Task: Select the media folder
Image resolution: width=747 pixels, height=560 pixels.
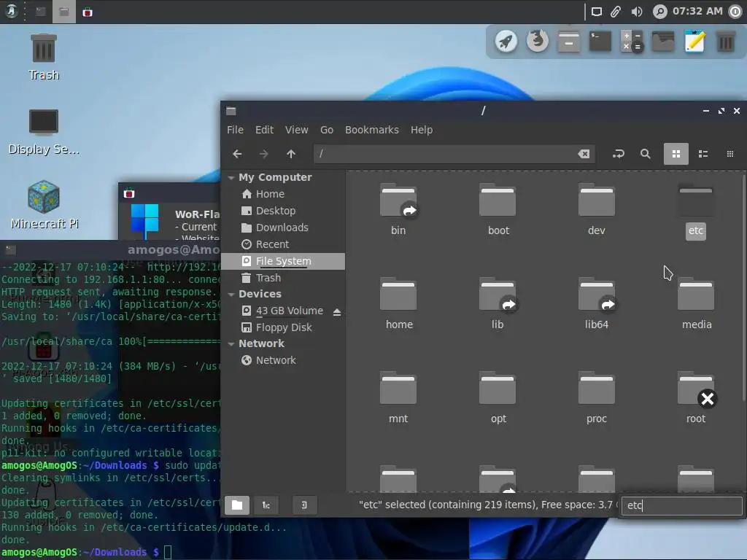Action: click(x=696, y=304)
